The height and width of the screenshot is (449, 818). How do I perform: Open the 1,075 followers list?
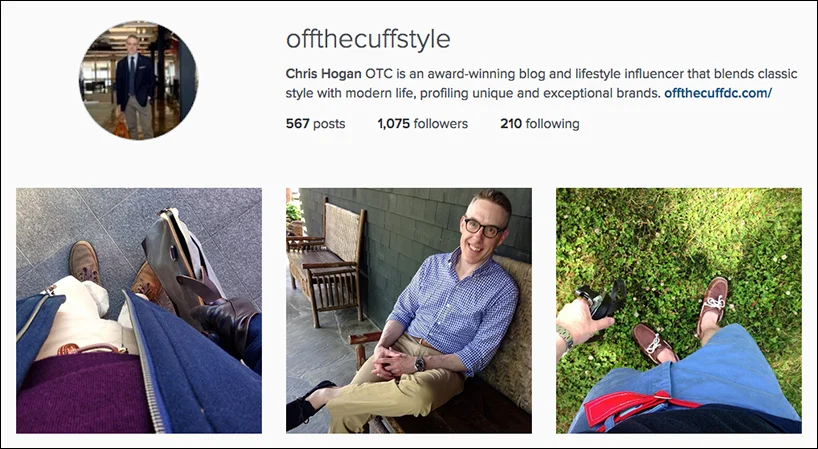(423, 124)
